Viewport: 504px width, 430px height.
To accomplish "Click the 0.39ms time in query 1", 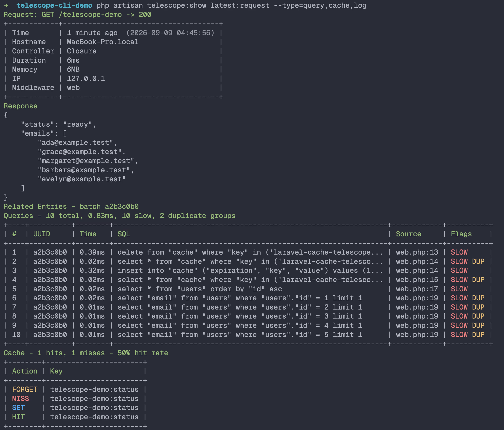I will [x=92, y=252].
